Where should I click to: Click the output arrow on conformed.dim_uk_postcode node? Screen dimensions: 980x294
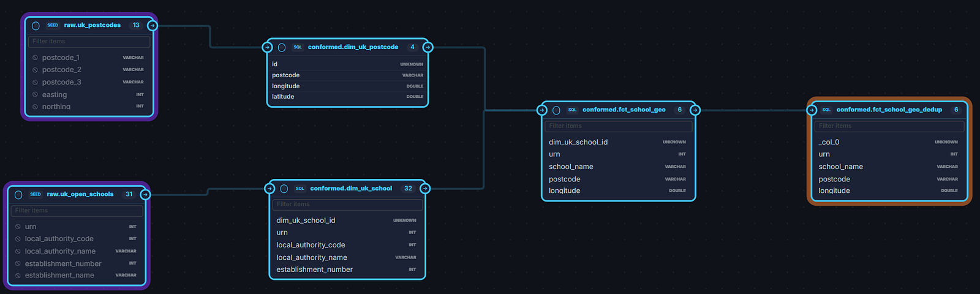(428, 47)
